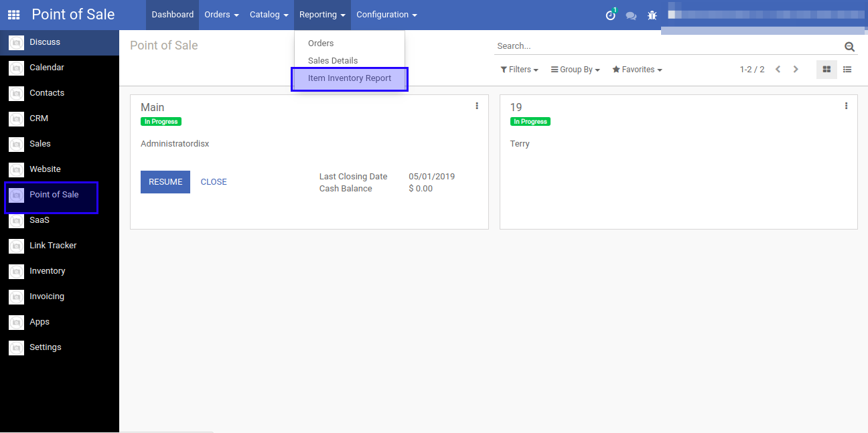Open the Favorites dropdown
The width and height of the screenshot is (868, 433).
tap(637, 70)
